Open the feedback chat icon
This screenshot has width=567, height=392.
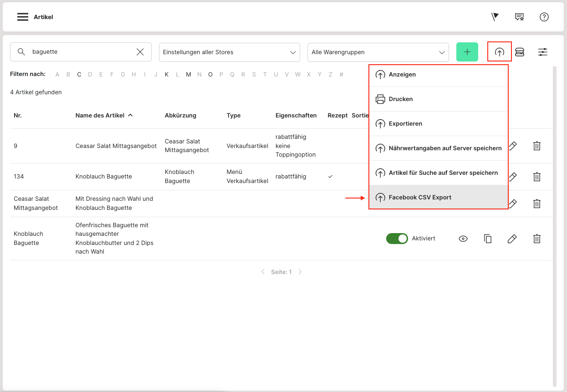tap(519, 17)
